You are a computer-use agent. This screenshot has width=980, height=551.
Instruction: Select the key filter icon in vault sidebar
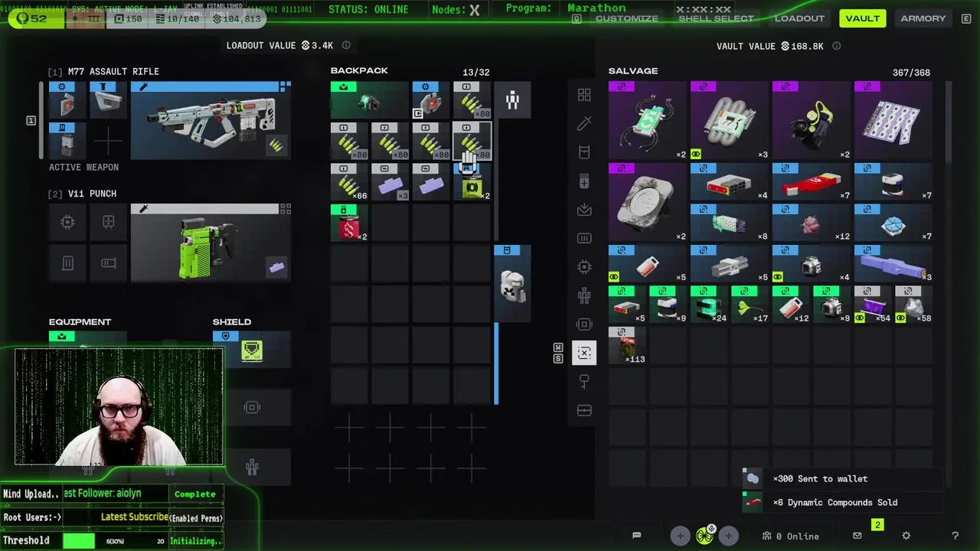click(584, 382)
